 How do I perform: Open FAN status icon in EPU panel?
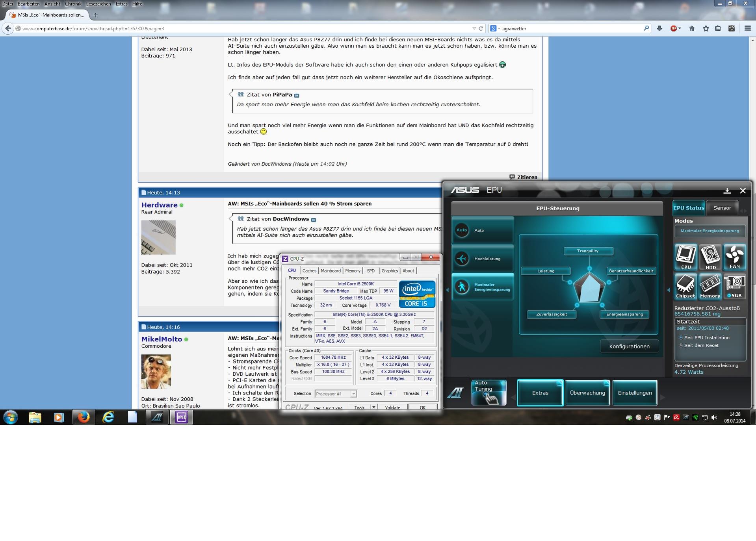pos(734,257)
